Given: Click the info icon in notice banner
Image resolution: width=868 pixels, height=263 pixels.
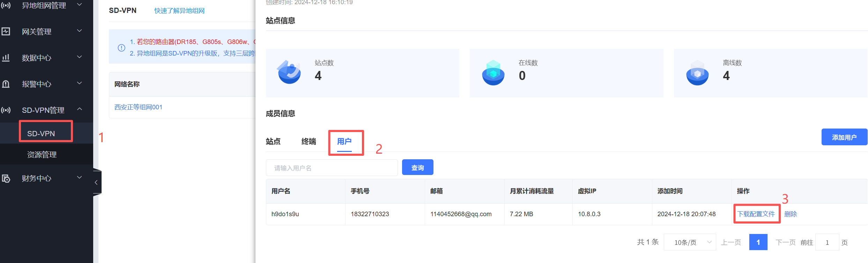Looking at the screenshot, I should 121,48.
